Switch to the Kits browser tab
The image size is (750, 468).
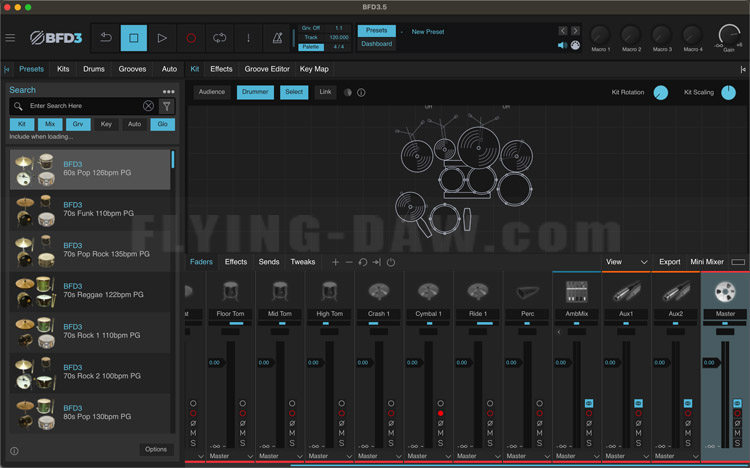pyautogui.click(x=63, y=69)
